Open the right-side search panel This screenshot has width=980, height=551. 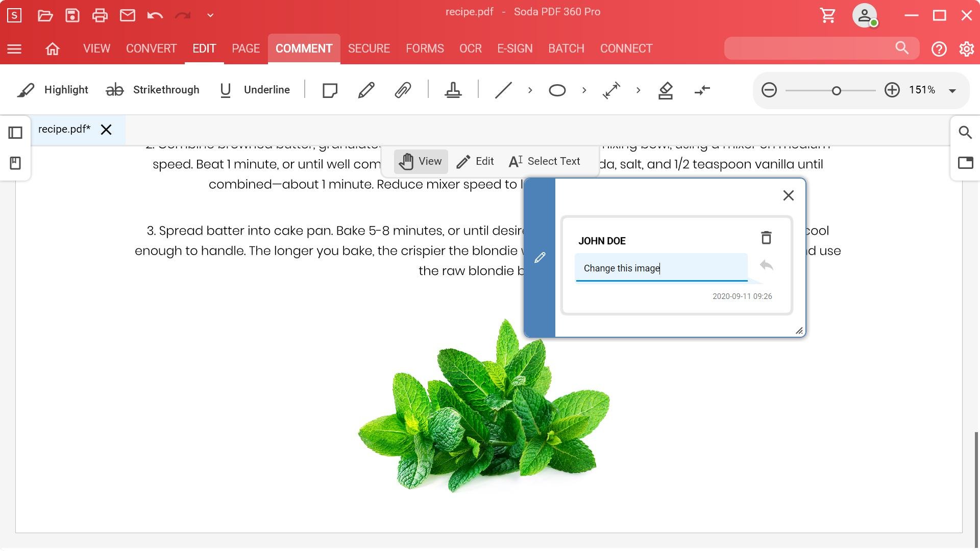click(965, 133)
